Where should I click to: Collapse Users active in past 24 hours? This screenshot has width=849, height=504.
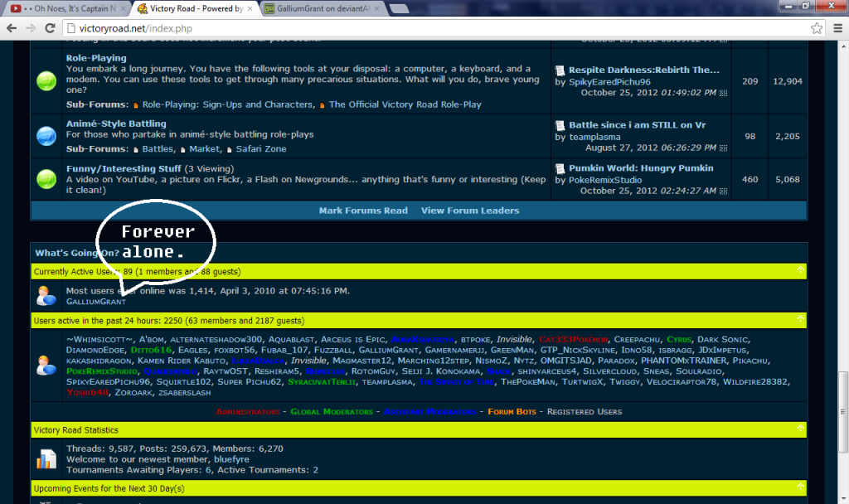click(x=800, y=320)
